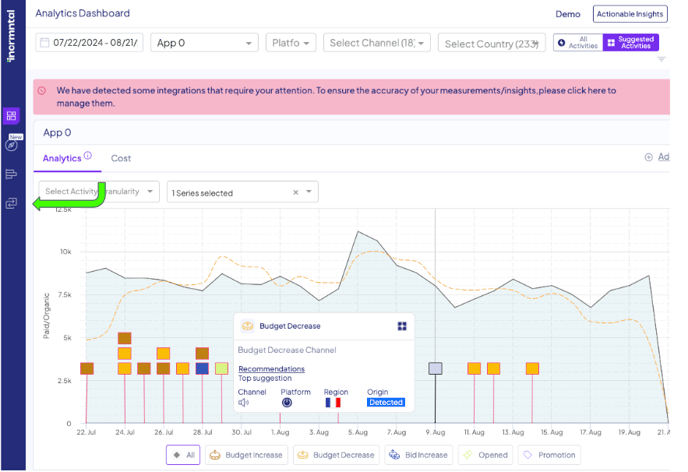The height and width of the screenshot is (472, 688).
Task: Open the Recommendations link in tooltip
Action: 270,369
